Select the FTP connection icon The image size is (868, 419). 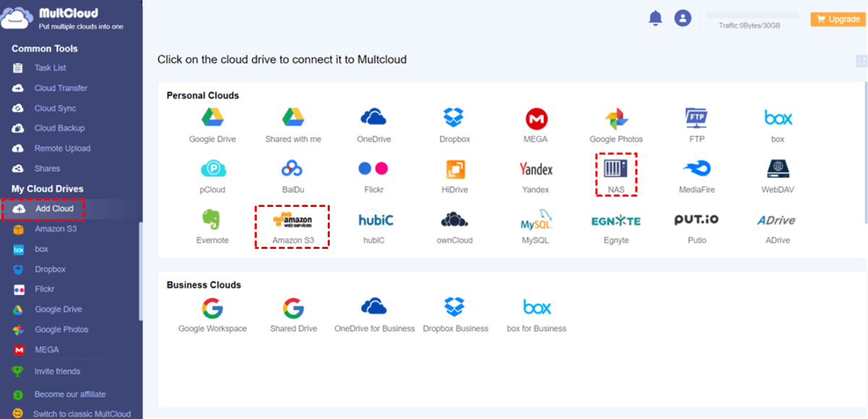(x=697, y=124)
